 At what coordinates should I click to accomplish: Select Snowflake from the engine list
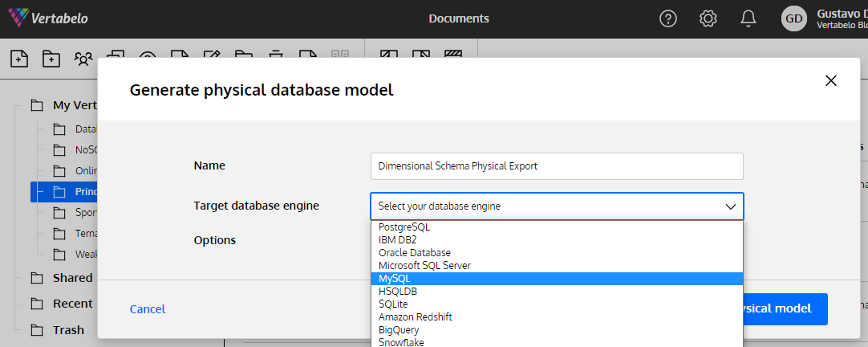click(557, 342)
